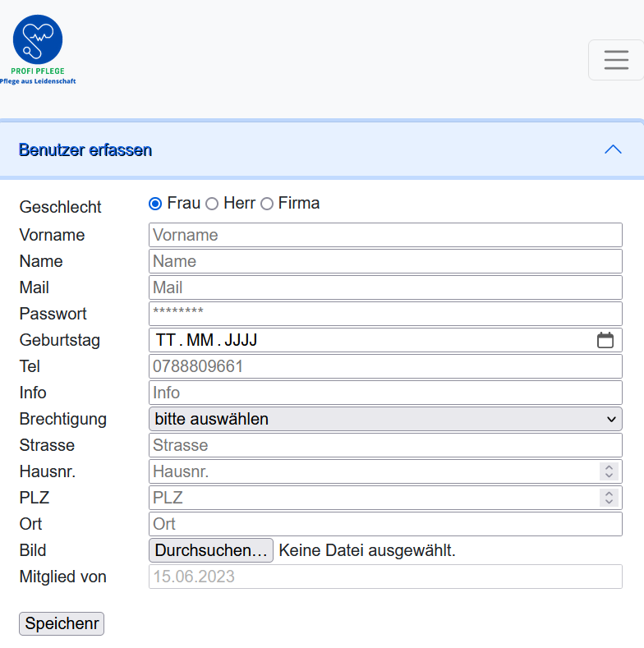Click the PLZ stepper arrows
The height and width of the screenshot is (648, 644).
(609, 498)
